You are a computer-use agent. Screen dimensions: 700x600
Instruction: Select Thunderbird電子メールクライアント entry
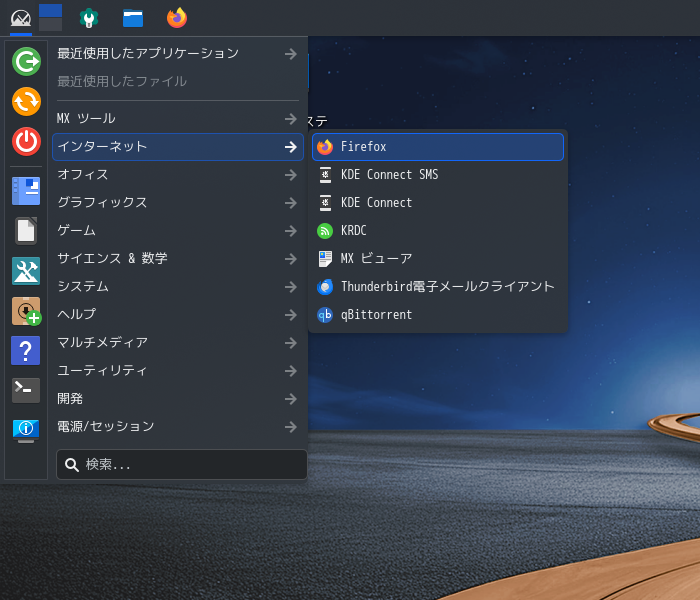coord(438,287)
